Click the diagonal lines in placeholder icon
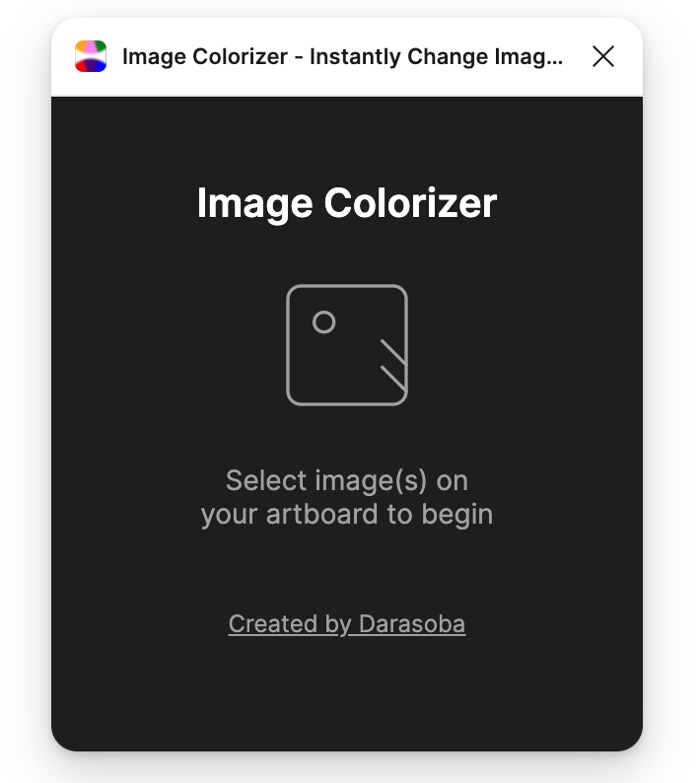Screen dimensions: 700x783 click(394, 365)
